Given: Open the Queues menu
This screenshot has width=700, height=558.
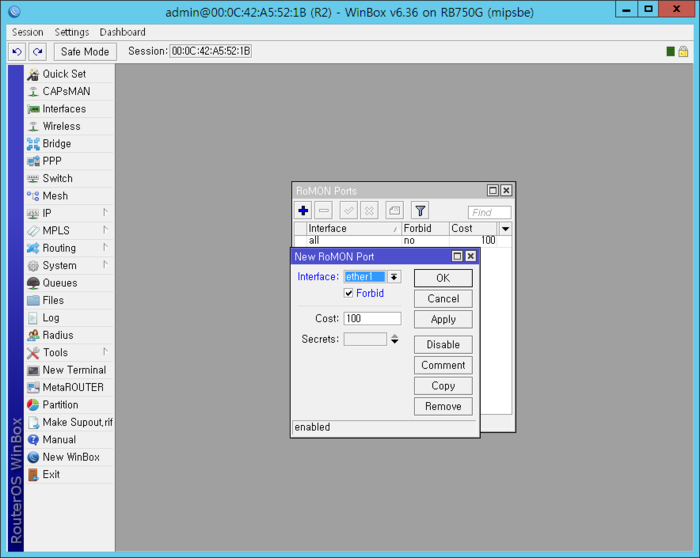Looking at the screenshot, I should point(69,283).
